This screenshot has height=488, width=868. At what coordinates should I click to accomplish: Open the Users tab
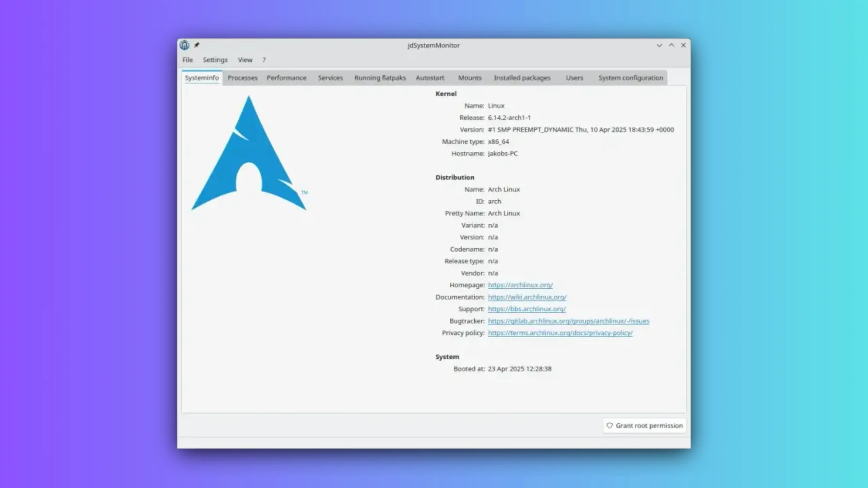point(574,78)
